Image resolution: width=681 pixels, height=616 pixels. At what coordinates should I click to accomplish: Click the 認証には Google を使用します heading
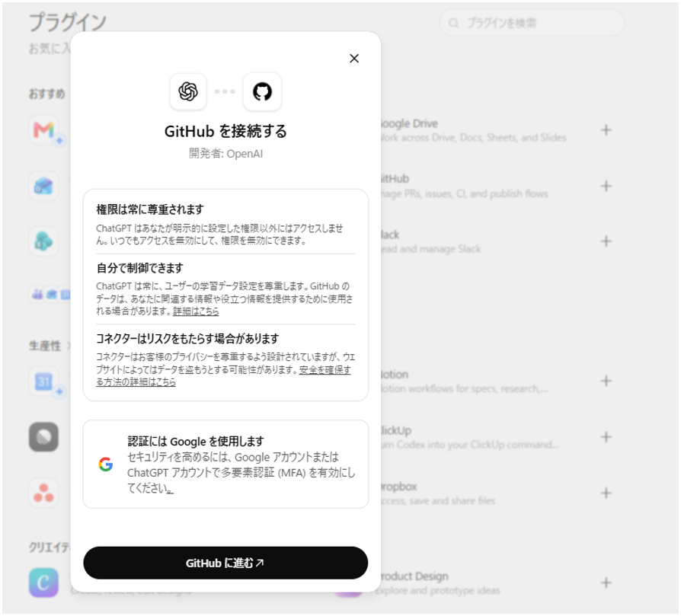point(196,441)
